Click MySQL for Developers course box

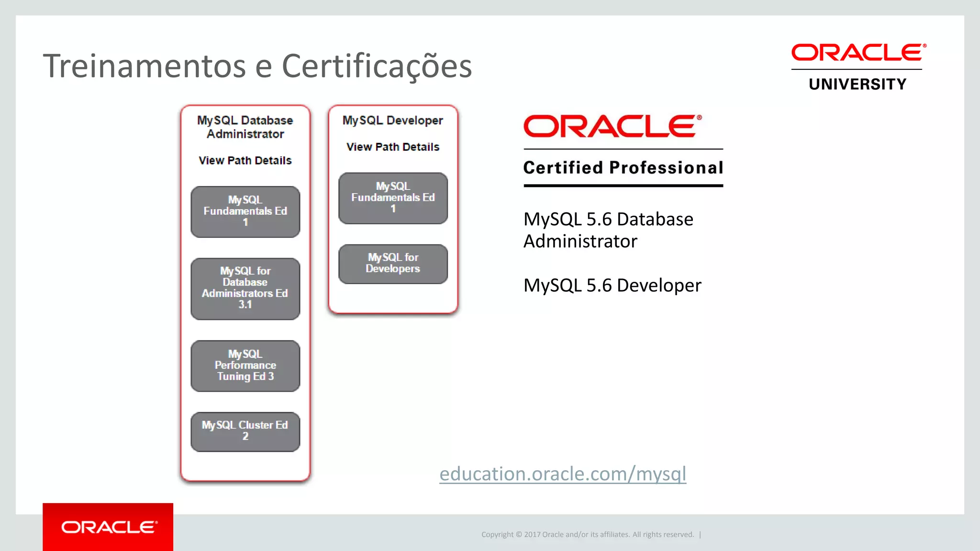[393, 264]
